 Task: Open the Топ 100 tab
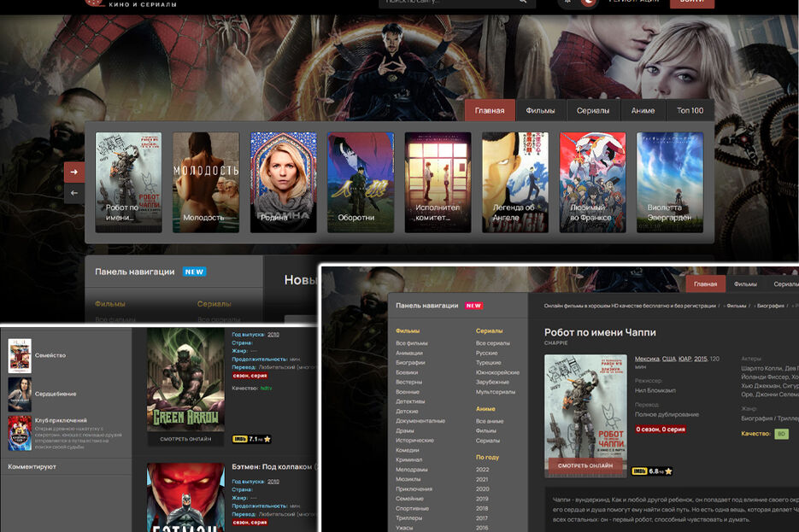(x=690, y=110)
